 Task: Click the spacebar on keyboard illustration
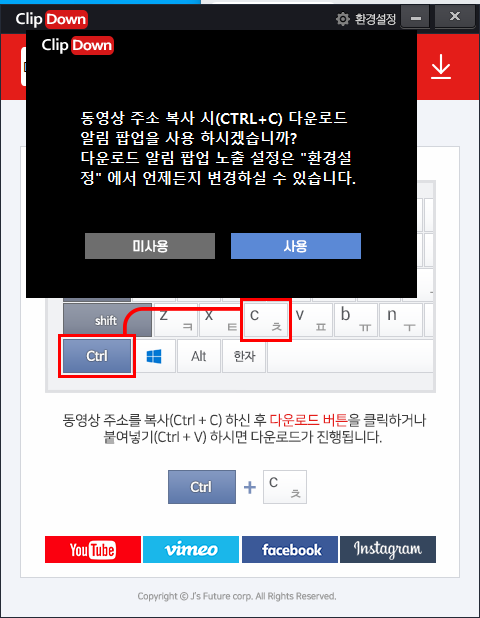[350, 356]
